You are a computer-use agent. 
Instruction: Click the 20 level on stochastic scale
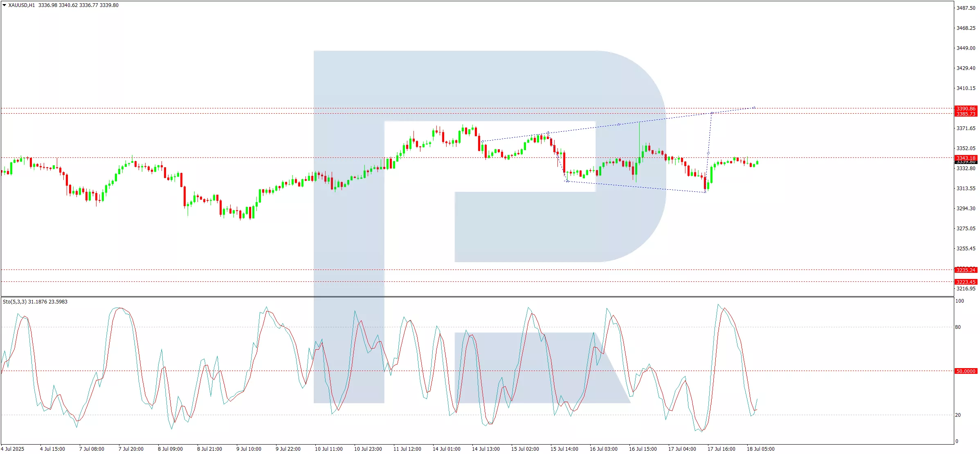click(x=958, y=415)
